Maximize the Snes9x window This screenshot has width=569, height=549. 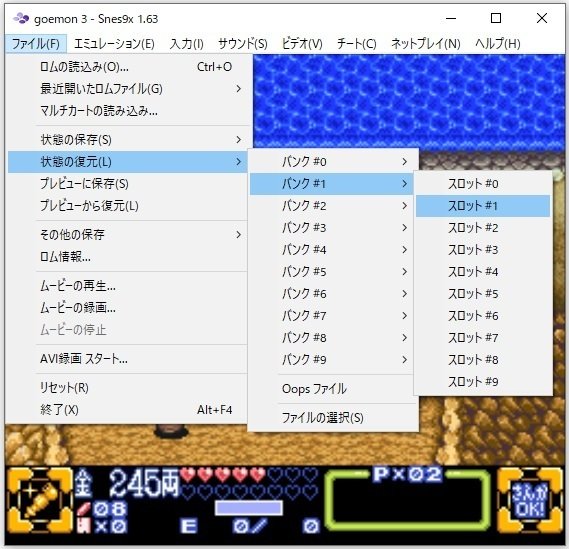[x=496, y=18]
